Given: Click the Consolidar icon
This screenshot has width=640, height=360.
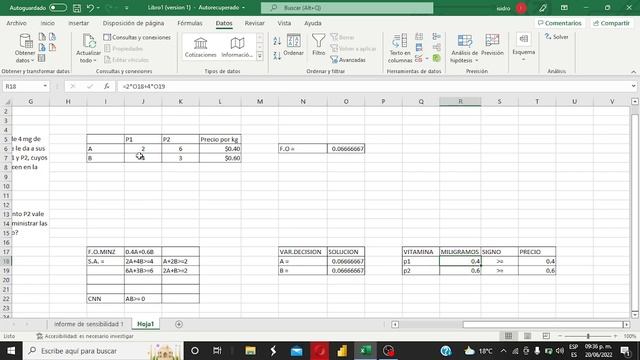Looking at the screenshot, I should [x=436, y=37].
